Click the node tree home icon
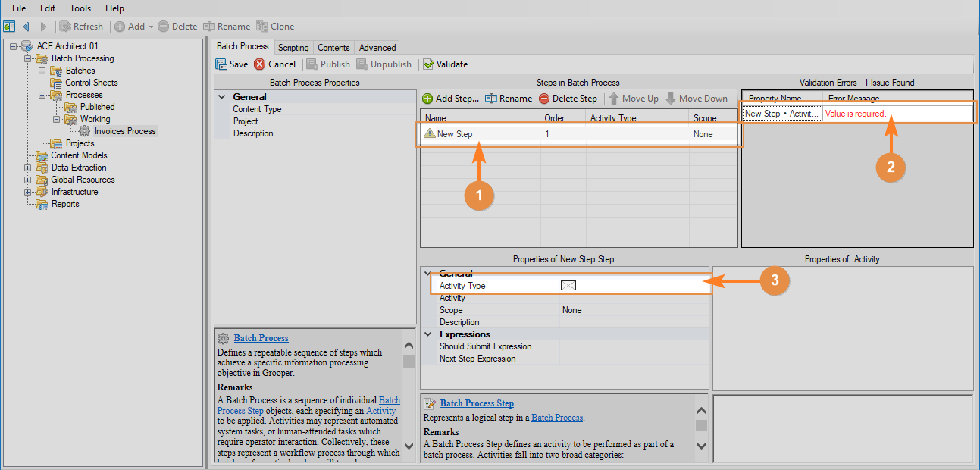This screenshot has width=980, height=470. (x=9, y=27)
